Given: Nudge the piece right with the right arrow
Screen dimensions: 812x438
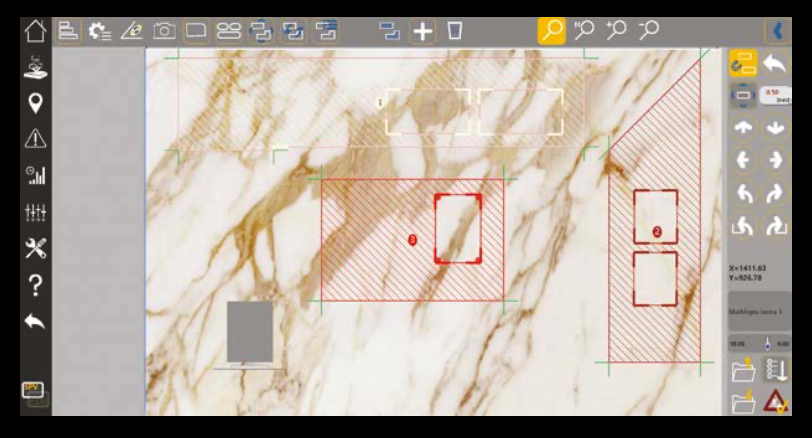Looking at the screenshot, I should click(775, 161).
